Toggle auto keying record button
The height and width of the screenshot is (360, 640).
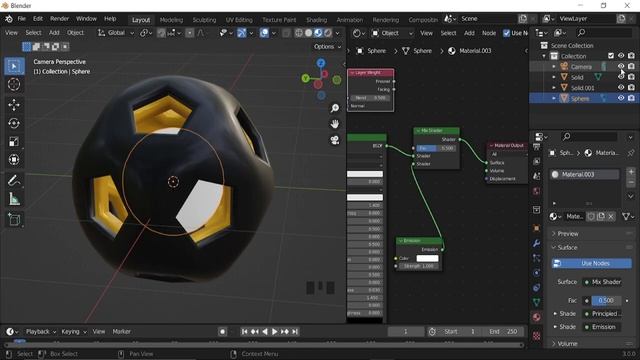click(222, 331)
